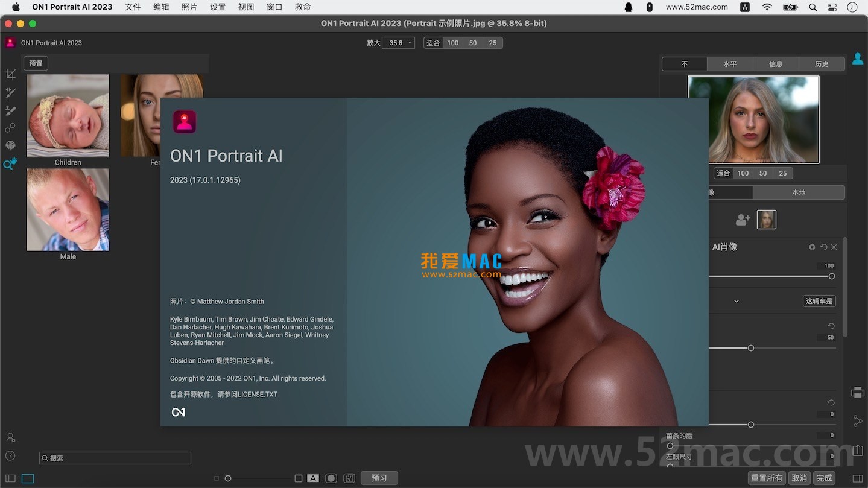Image resolution: width=868 pixels, height=488 pixels.
Task: Open the AI肖像 panel settings gear
Action: click(x=812, y=247)
